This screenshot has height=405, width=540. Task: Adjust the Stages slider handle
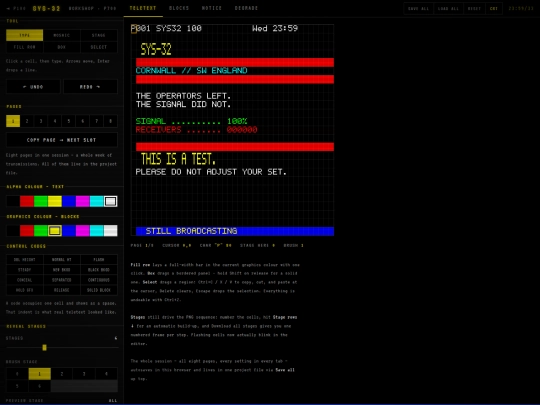click(x=44, y=347)
